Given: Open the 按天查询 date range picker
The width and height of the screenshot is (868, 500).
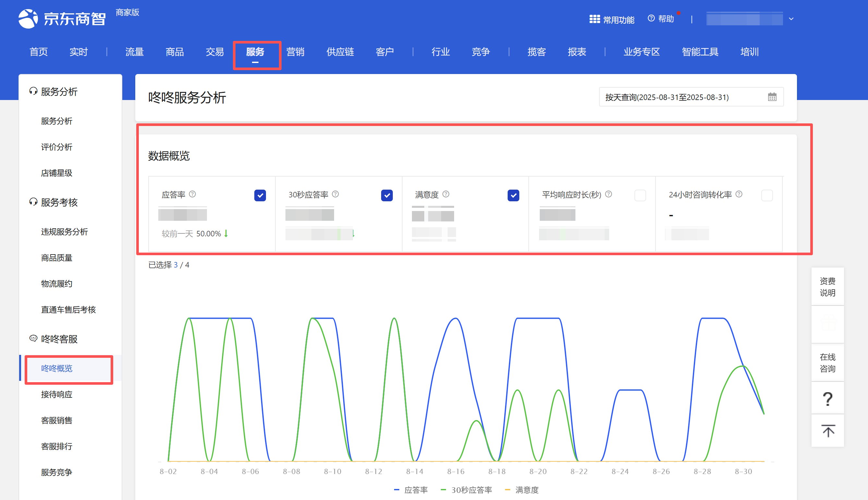Looking at the screenshot, I should [691, 97].
